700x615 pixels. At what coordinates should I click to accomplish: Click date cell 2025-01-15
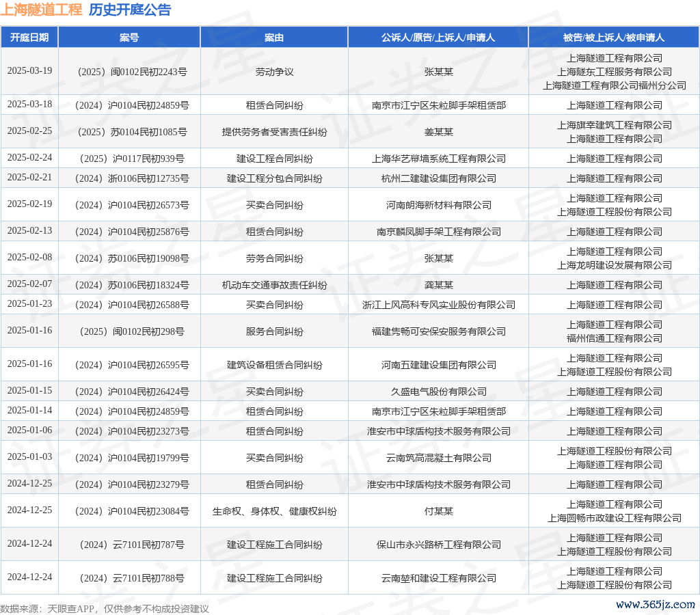(29, 390)
